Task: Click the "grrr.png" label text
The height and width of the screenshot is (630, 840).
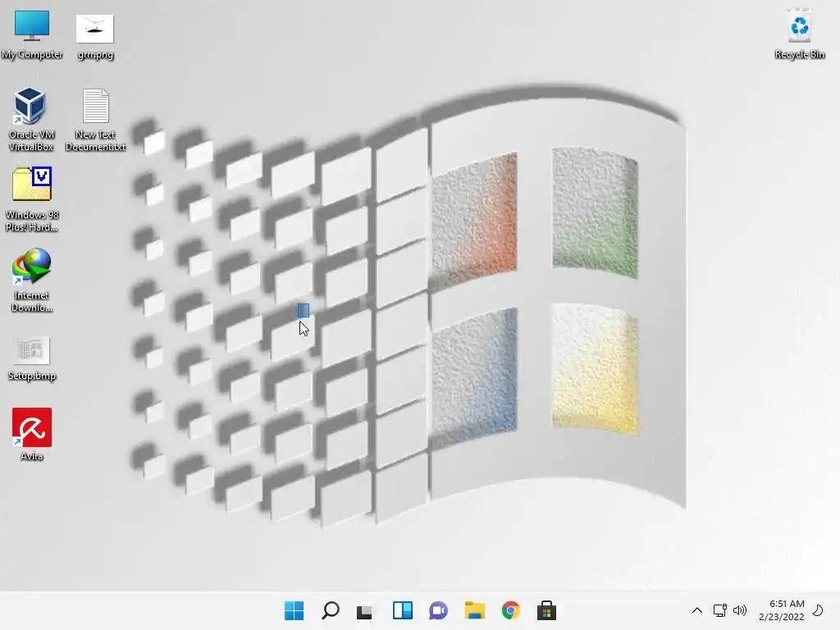Action: coord(95,55)
